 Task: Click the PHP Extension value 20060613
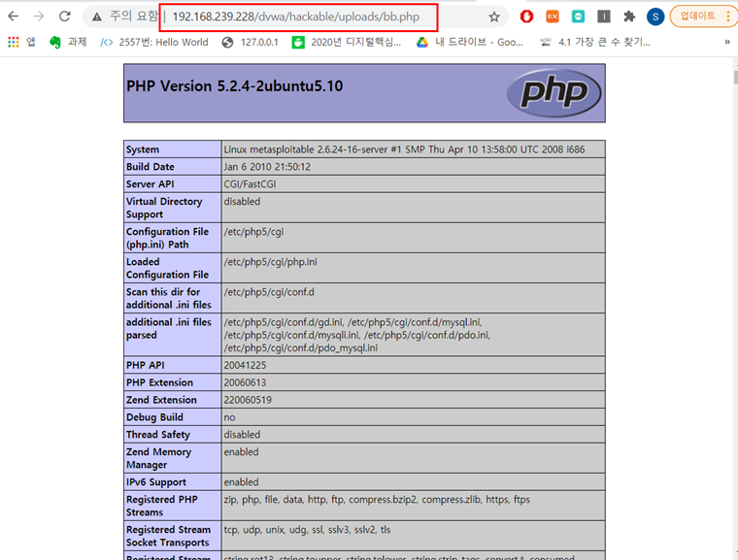click(245, 383)
